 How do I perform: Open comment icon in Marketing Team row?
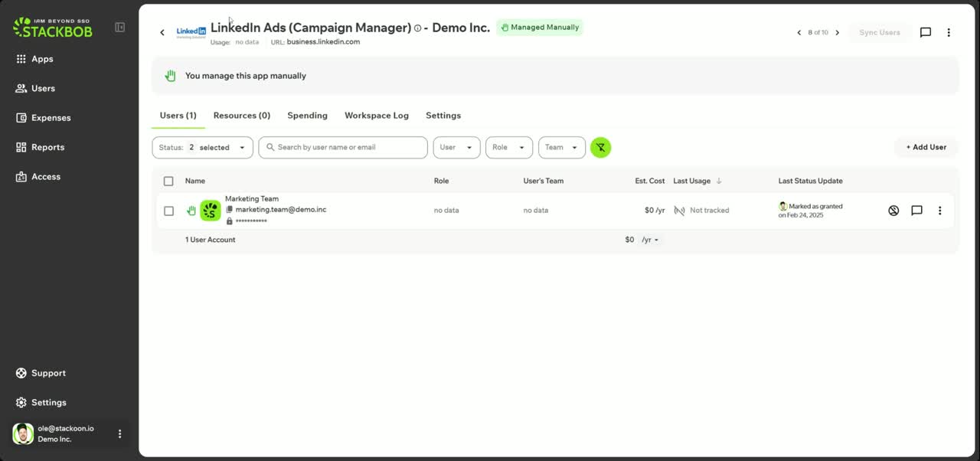click(916, 211)
